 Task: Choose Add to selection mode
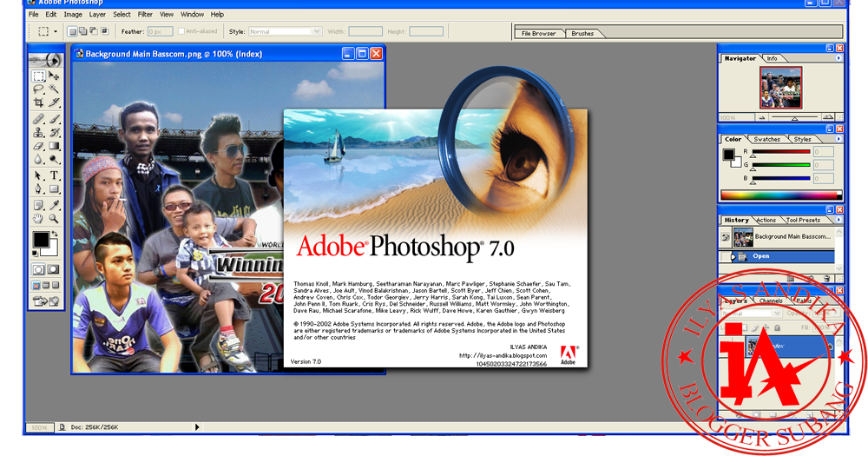pyautogui.click(x=83, y=31)
